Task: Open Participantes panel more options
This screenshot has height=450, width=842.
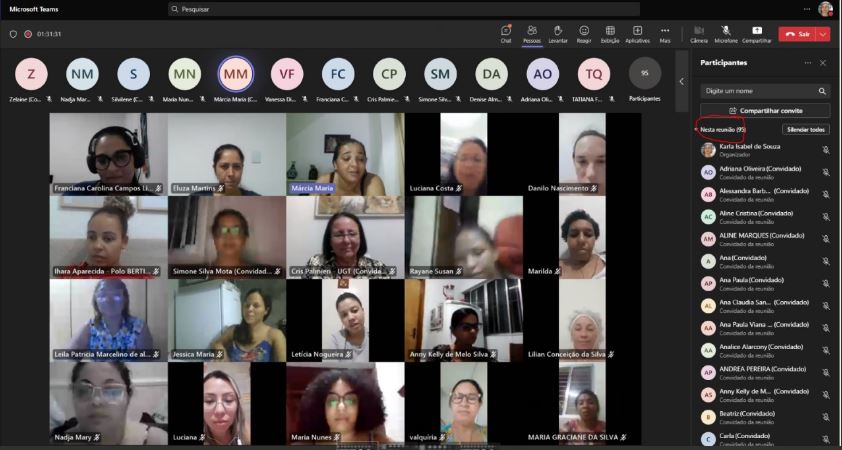Action: [x=808, y=62]
